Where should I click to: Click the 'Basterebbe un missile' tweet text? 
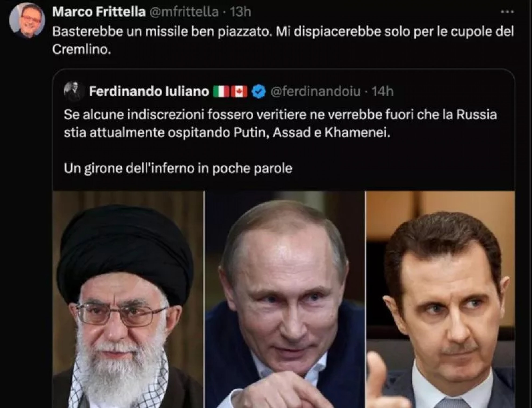[283, 40]
